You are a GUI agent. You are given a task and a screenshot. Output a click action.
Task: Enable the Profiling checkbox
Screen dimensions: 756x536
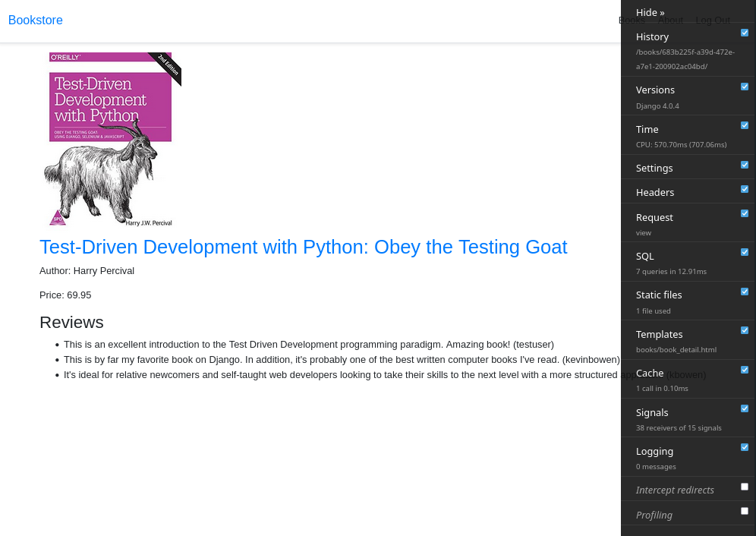(745, 511)
